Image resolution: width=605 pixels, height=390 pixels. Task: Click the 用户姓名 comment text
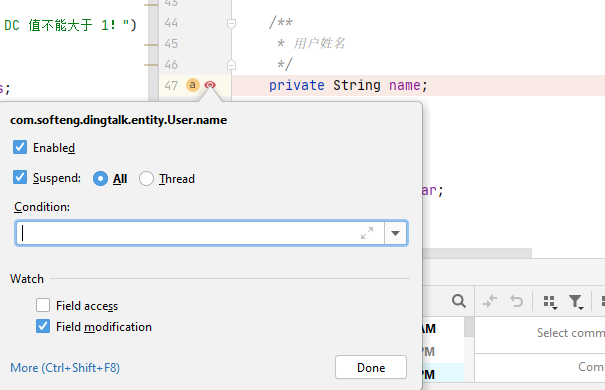pyautogui.click(x=319, y=43)
